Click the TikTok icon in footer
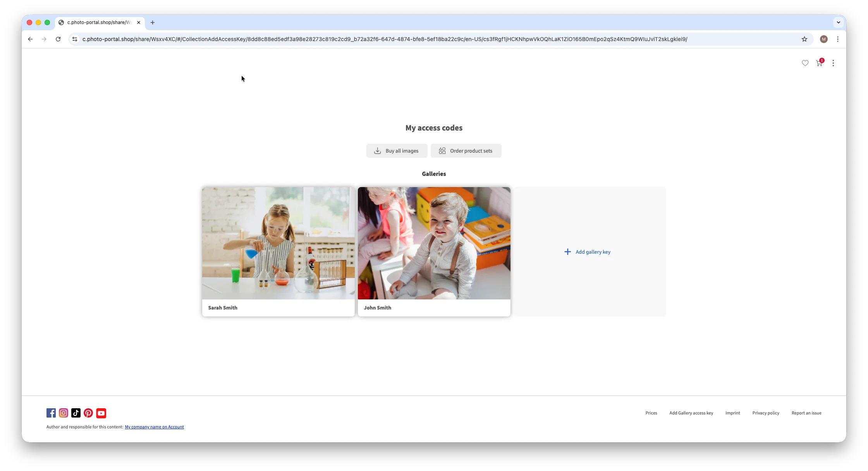 pos(76,413)
